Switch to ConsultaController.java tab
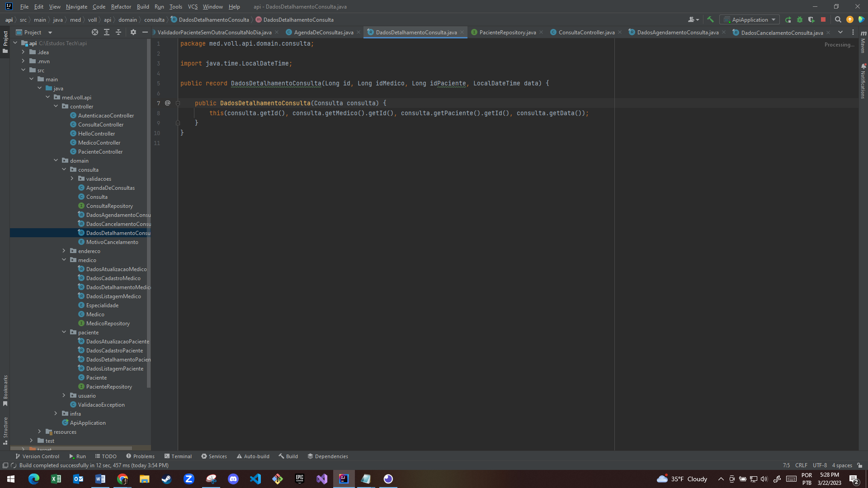868x488 pixels. coord(586,32)
